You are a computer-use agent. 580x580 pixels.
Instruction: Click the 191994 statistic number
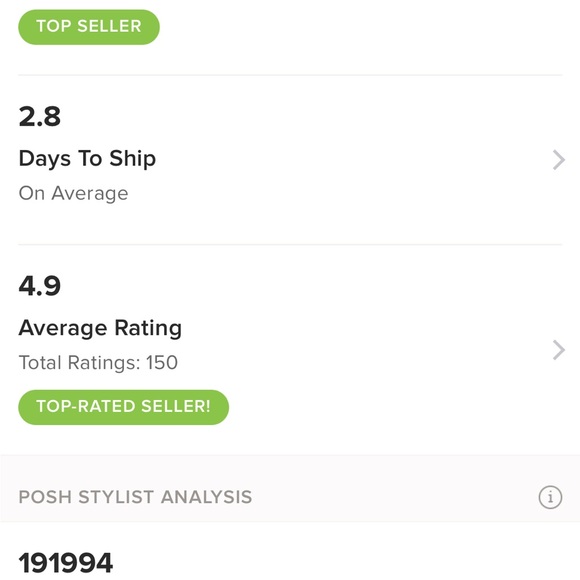click(x=66, y=563)
